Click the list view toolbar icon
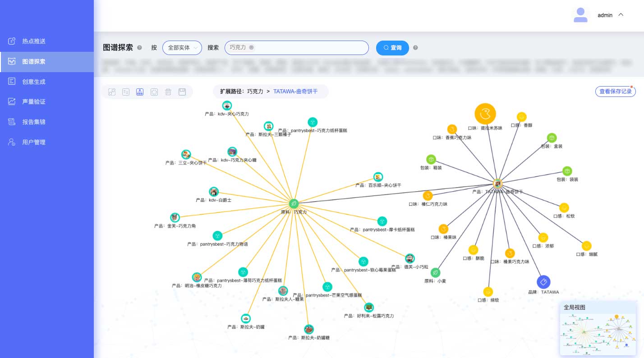The height and width of the screenshot is (358, 644). [x=126, y=92]
